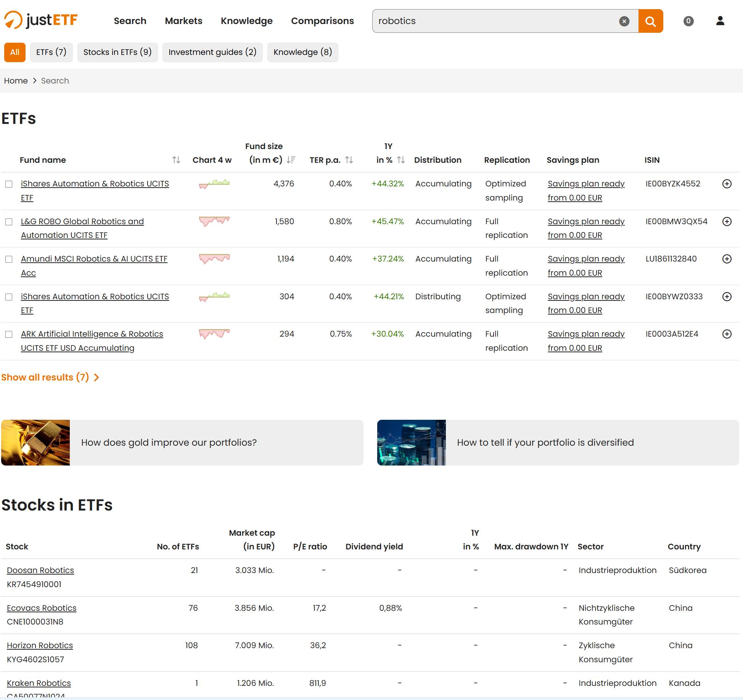Open Doosan Robotics stock page

[x=40, y=570]
